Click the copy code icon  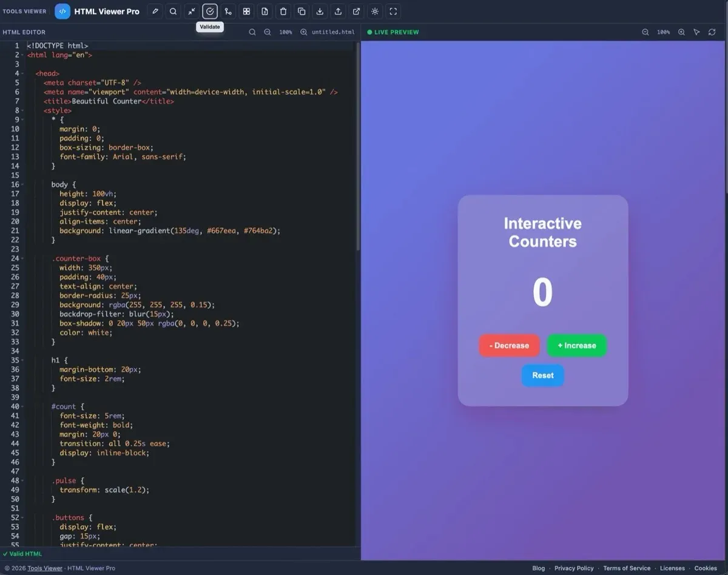click(302, 11)
